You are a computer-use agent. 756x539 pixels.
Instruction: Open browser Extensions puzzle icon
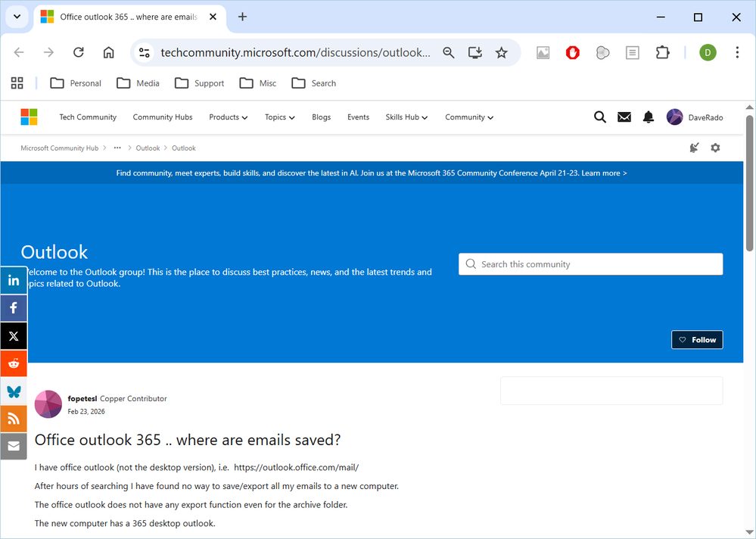click(662, 52)
